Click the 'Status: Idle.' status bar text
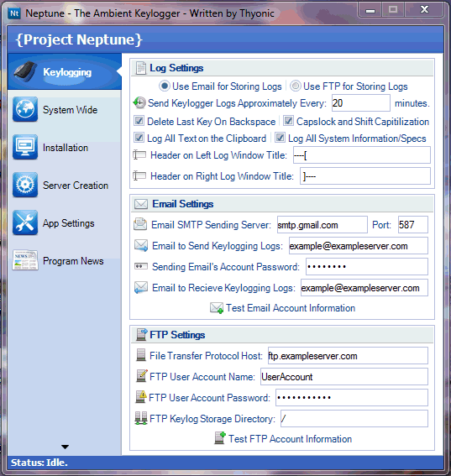Image resolution: width=451 pixels, height=476 pixels. (39, 463)
